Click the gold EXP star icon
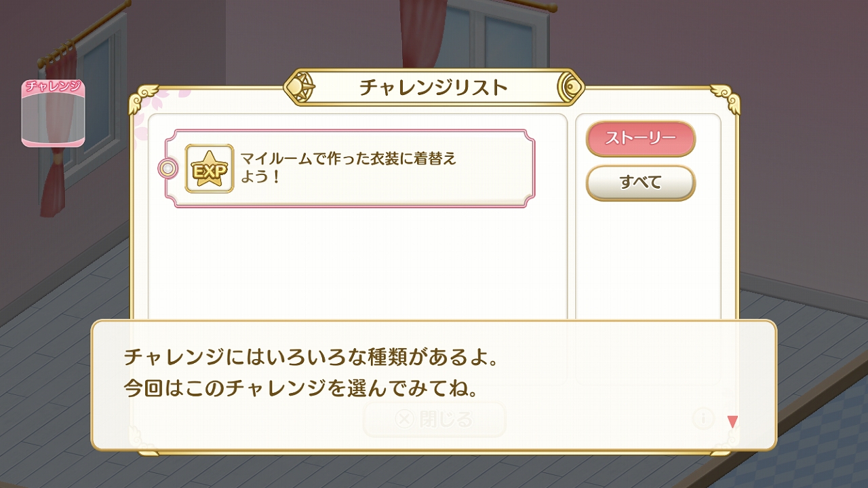868x488 pixels. click(209, 168)
